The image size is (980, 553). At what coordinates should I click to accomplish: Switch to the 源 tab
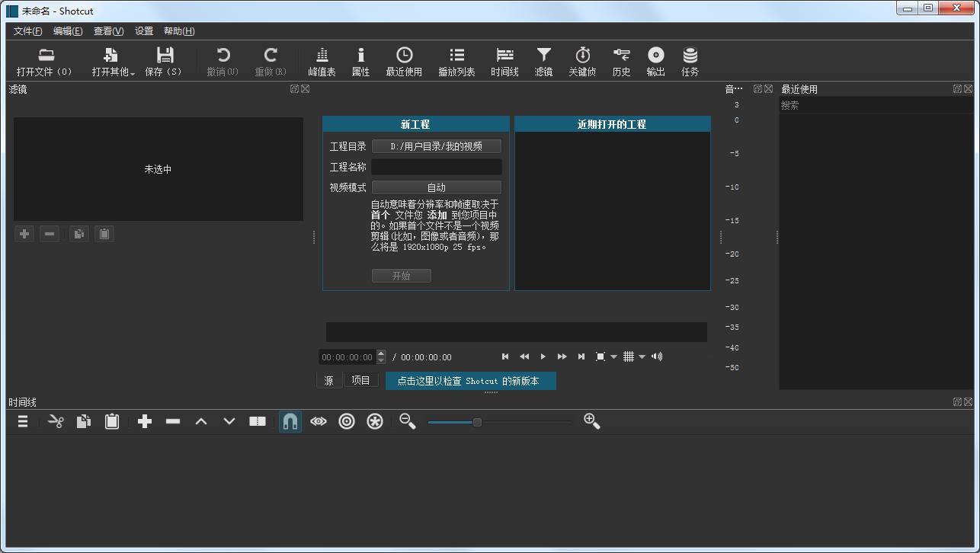[329, 379]
